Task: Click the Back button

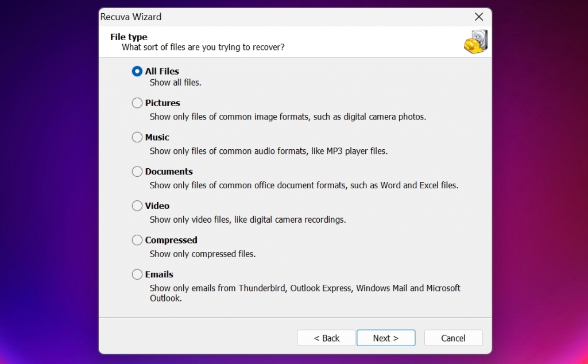Action: 326,338
